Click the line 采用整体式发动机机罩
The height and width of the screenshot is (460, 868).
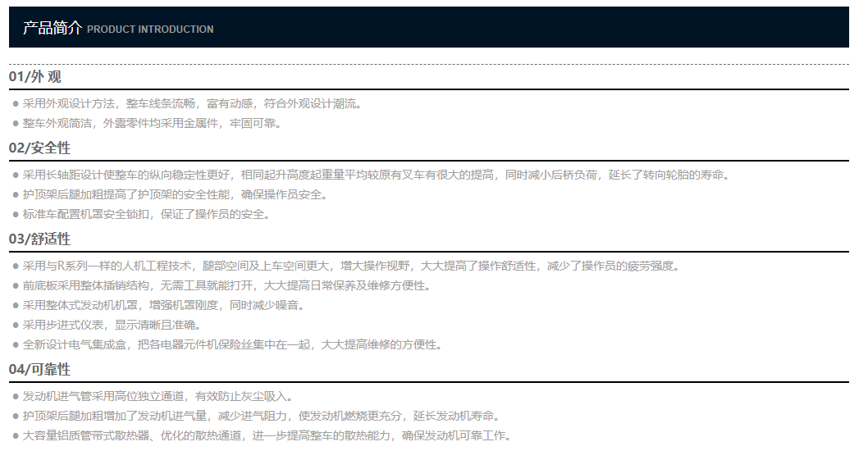tap(163, 306)
